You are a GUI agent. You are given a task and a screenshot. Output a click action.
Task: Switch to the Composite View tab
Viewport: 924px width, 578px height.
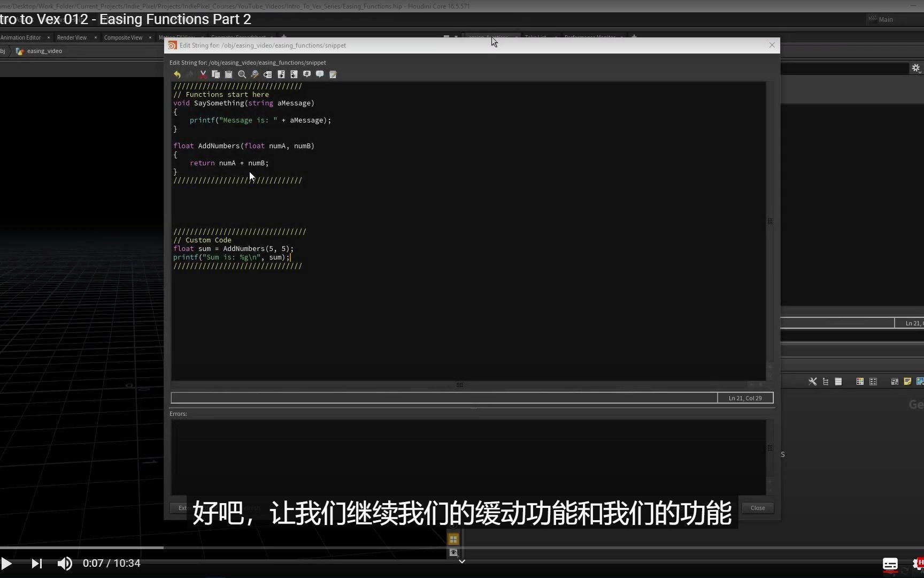(123, 37)
